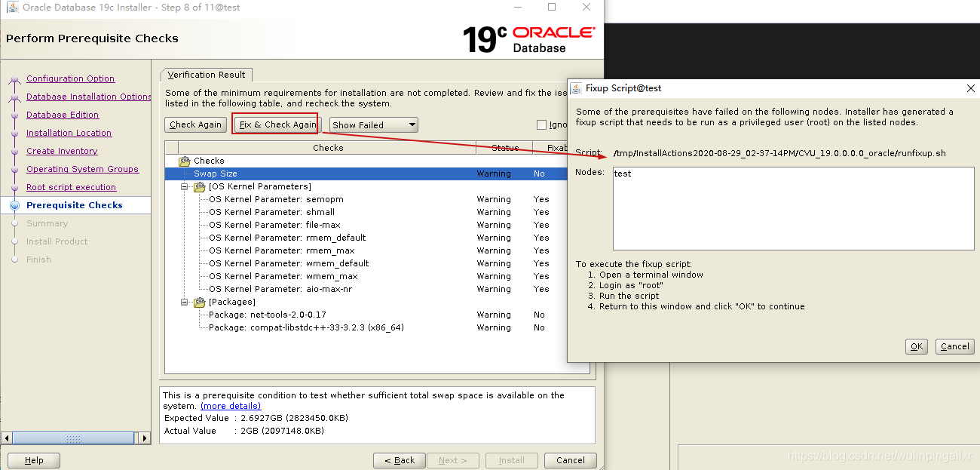Viewport: 980px width, 470px height.
Task: Click the sidebar scrollbar left arrow
Action: point(7,438)
